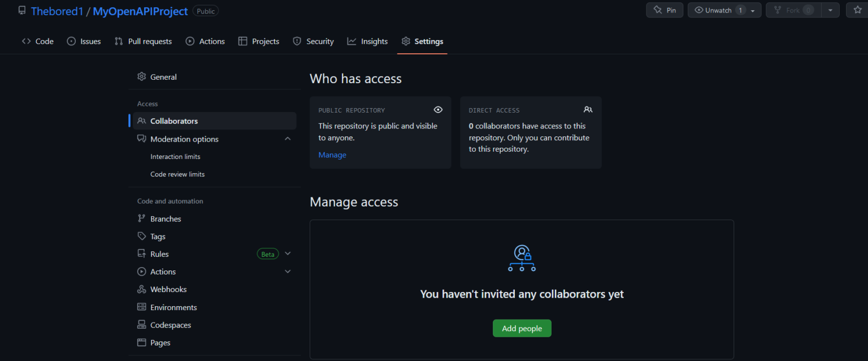The image size is (868, 361).
Task: Click the Add people button
Action: point(522,328)
